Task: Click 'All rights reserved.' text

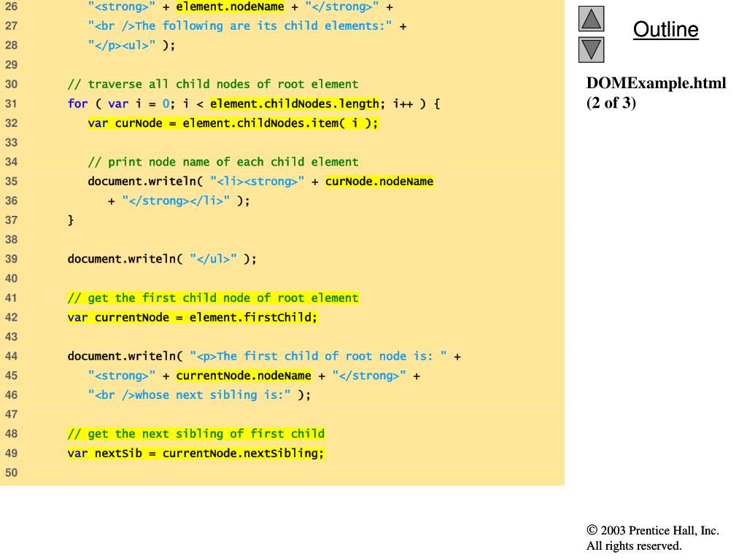Action: pos(634,545)
